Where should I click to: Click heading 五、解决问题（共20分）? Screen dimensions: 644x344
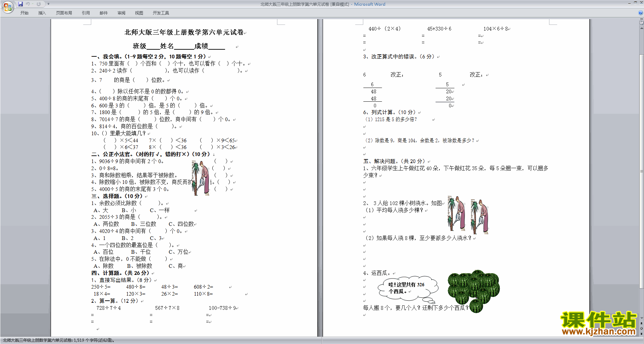click(394, 161)
